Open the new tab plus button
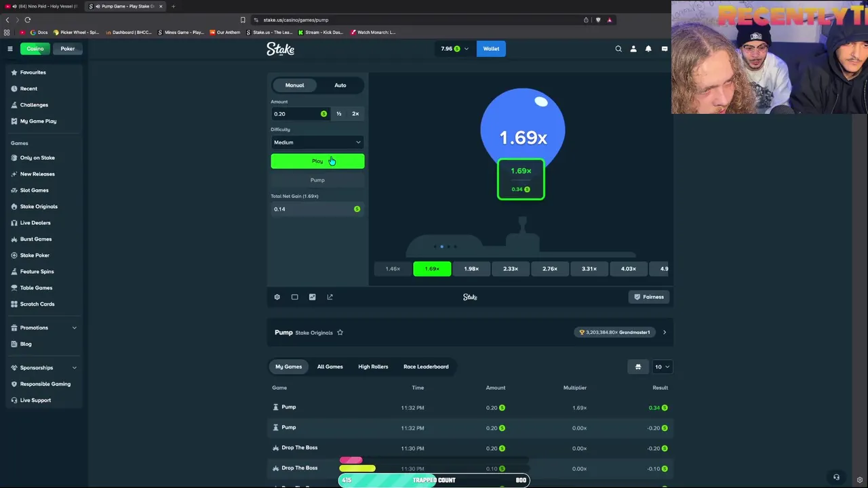868x488 pixels. coord(173,6)
